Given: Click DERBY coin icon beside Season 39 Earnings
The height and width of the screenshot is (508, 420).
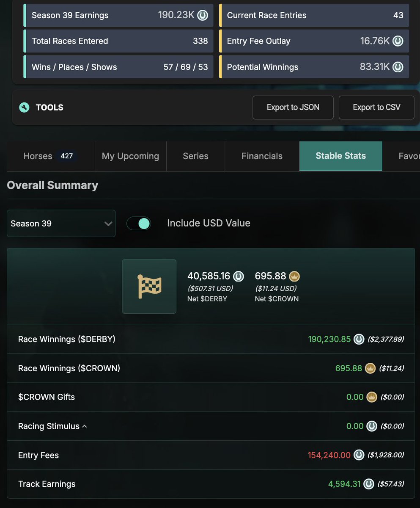Looking at the screenshot, I should pos(202,15).
